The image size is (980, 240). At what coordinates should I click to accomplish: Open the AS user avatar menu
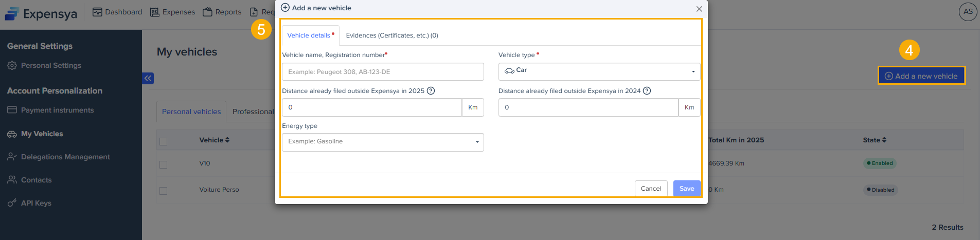pyautogui.click(x=968, y=12)
